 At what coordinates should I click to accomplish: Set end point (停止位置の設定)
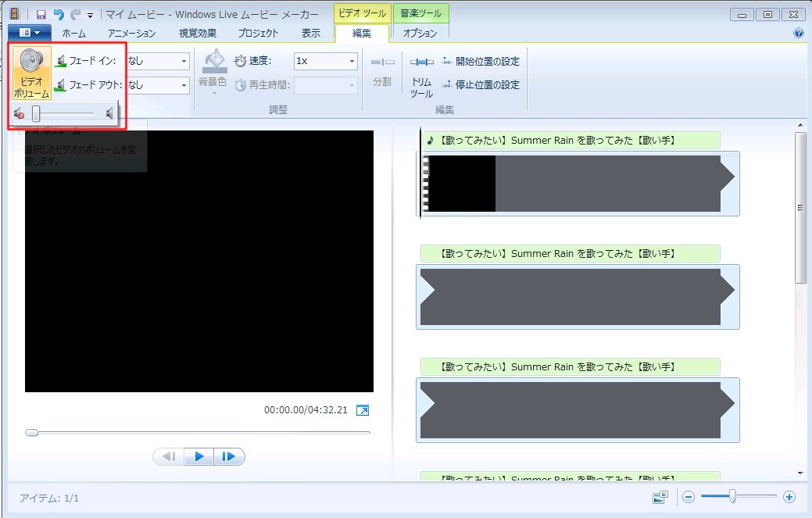tap(480, 84)
